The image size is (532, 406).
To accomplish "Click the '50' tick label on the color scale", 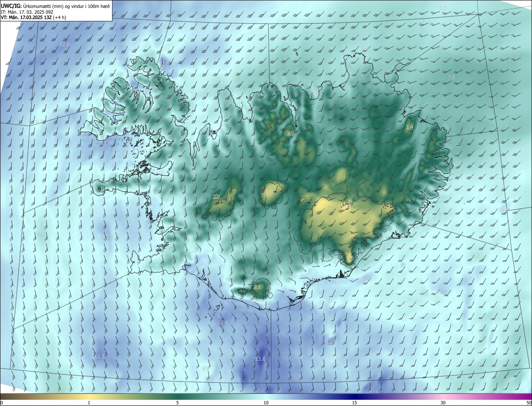I will pos(529,403).
